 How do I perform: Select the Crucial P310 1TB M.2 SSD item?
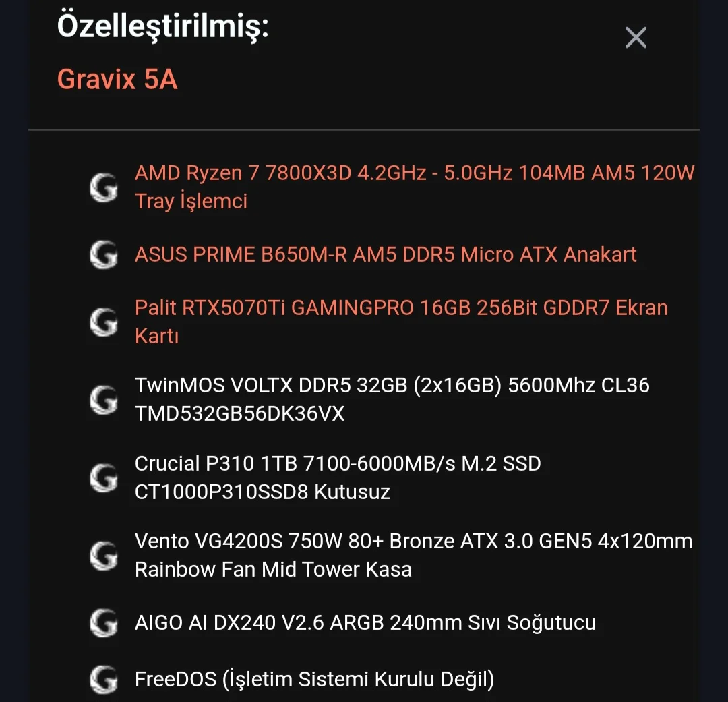click(x=338, y=463)
